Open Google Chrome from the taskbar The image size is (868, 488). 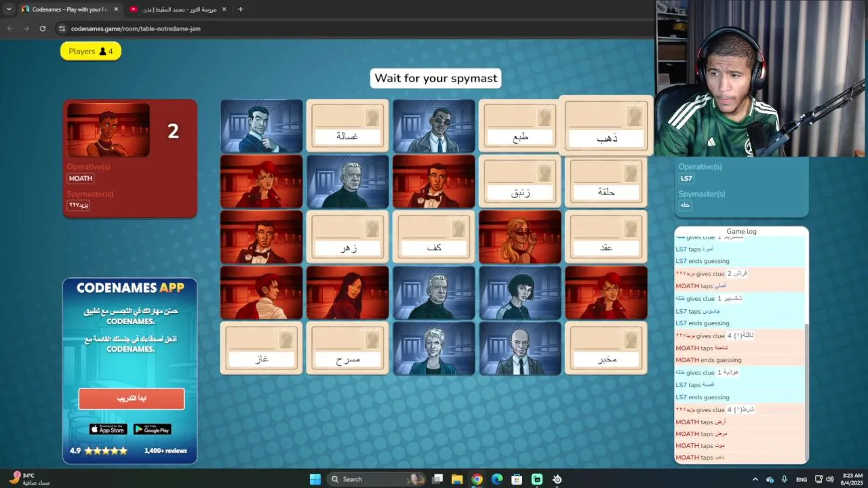pyautogui.click(x=477, y=479)
